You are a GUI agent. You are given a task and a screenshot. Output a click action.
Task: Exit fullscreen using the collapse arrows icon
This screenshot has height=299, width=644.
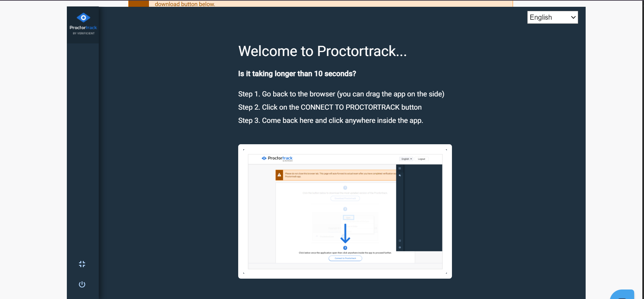coord(82,264)
